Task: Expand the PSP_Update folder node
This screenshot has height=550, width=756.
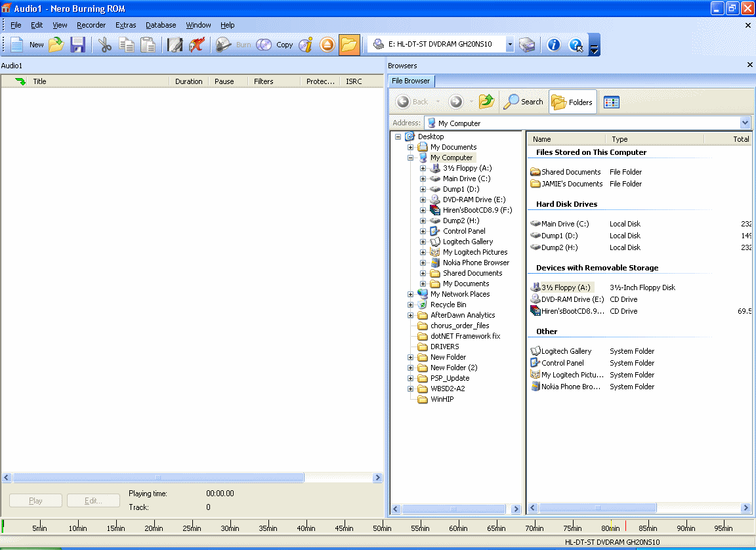Action: pos(410,379)
